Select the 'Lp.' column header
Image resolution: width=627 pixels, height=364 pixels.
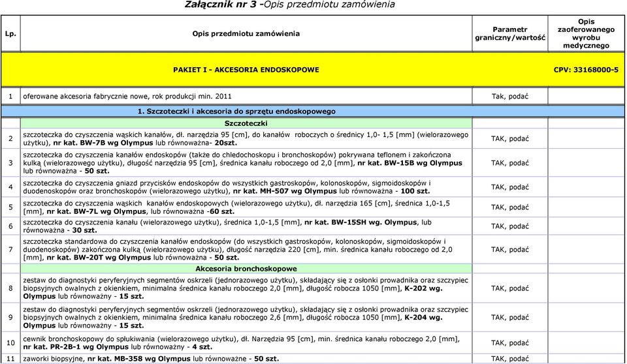coord(11,33)
